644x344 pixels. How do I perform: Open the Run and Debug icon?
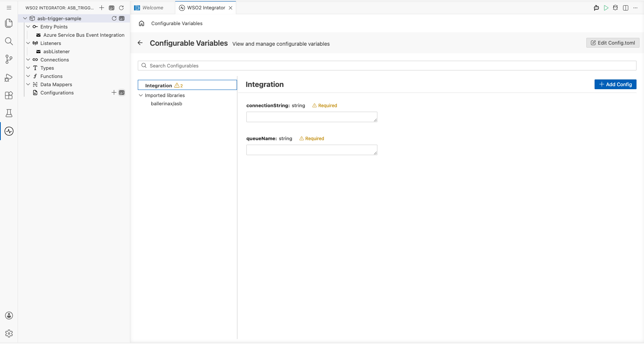pos(9,77)
